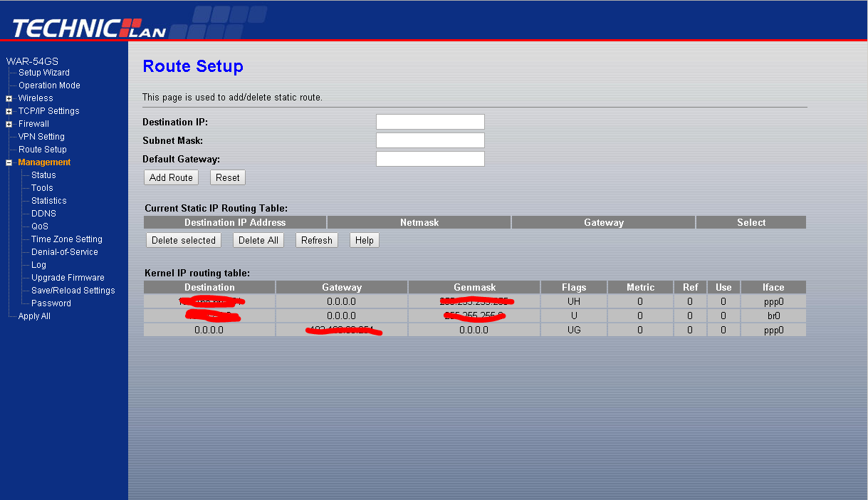The image size is (868, 500).
Task: Open Setup Wizard page
Action: click(x=44, y=73)
